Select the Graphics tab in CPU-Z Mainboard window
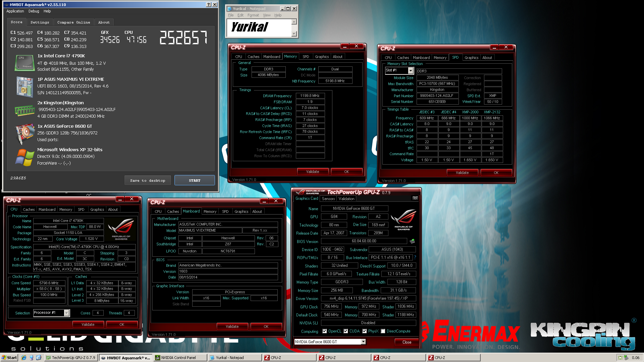Viewport: 644px width, 362px height. pos(241,212)
